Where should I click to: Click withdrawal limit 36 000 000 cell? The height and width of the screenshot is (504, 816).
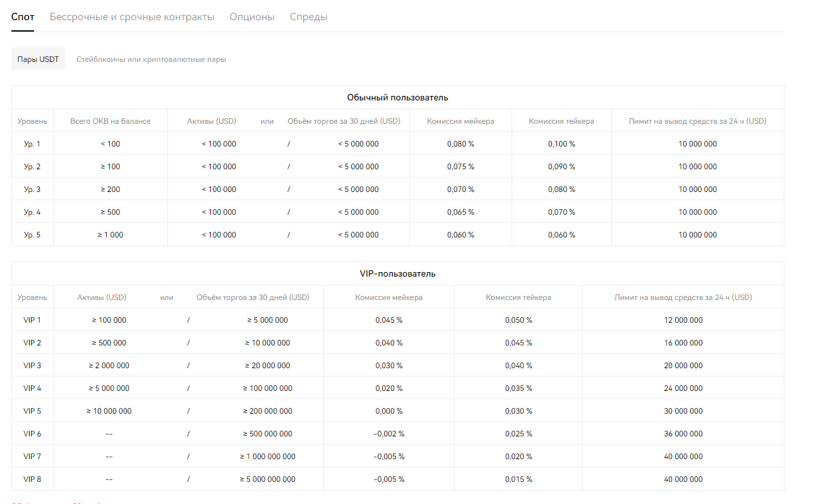click(683, 434)
